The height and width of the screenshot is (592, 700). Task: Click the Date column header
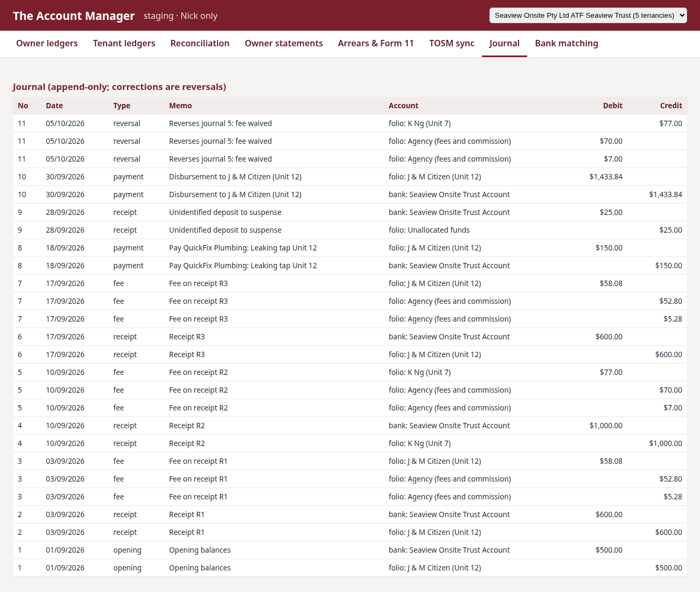coord(54,106)
